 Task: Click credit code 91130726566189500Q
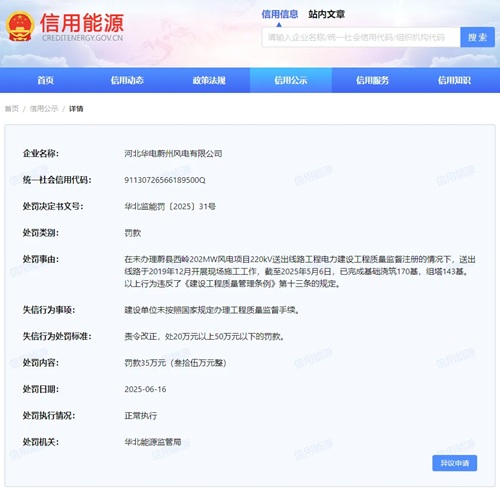[165, 180]
